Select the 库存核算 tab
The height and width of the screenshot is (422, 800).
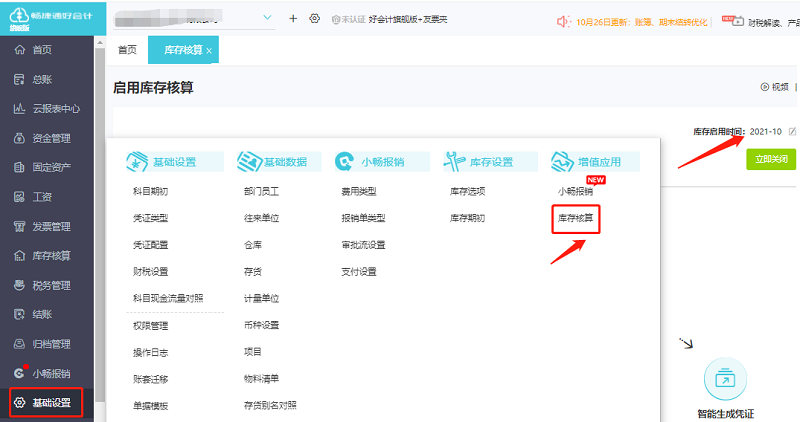(x=183, y=50)
